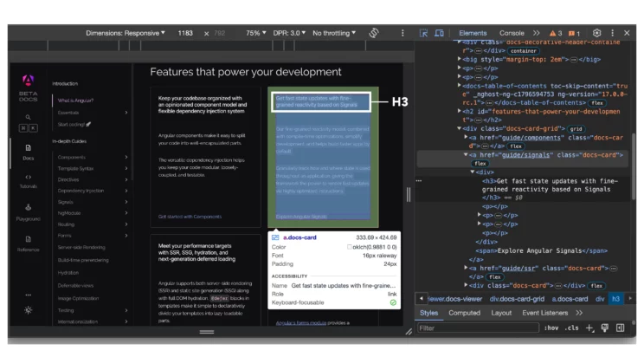Open the No throttling dropdown

tap(334, 33)
